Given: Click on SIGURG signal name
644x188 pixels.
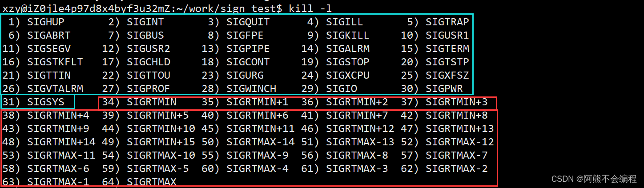Looking at the screenshot, I should (245, 75).
